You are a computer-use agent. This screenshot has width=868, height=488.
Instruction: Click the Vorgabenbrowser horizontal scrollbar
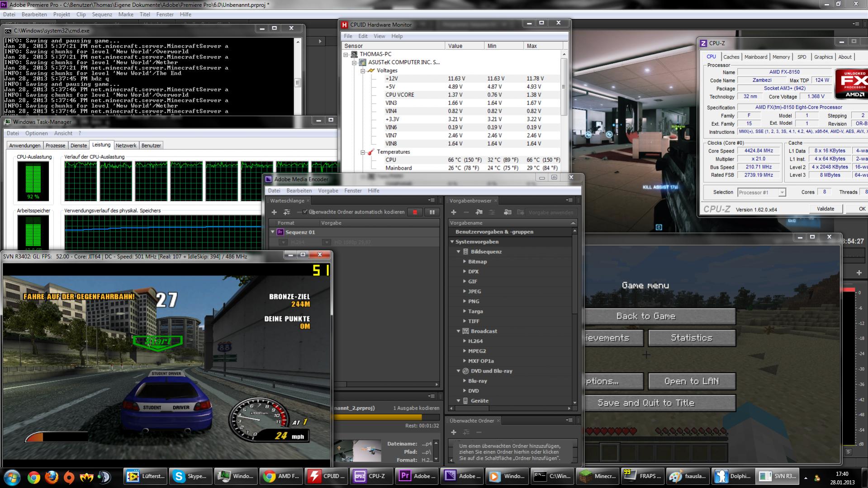coord(510,408)
